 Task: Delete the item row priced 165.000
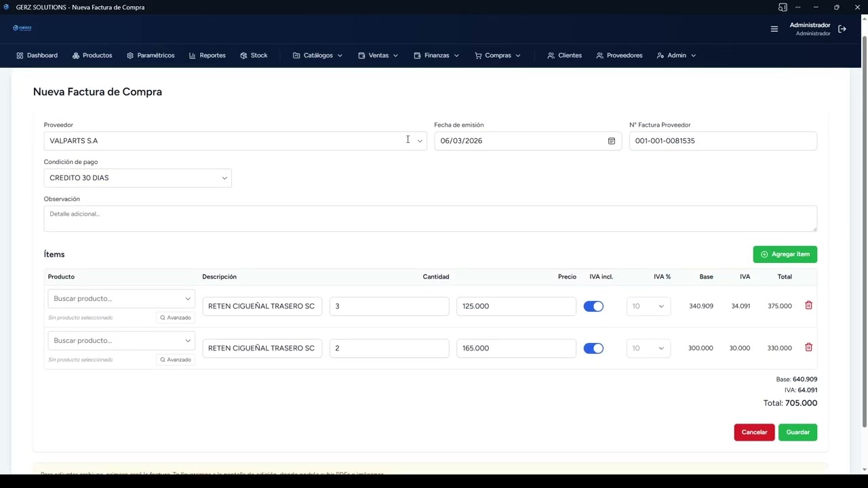coord(808,348)
